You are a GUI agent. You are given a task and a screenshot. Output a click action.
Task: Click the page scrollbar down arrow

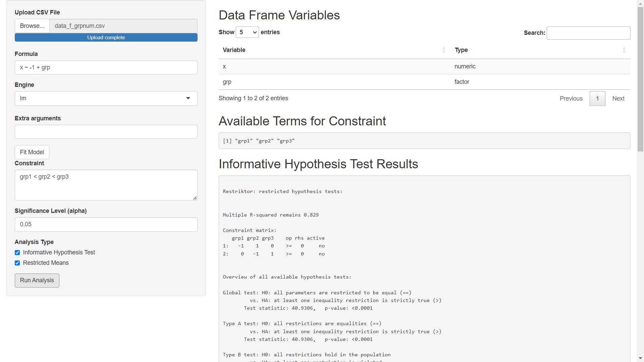[x=640, y=359]
